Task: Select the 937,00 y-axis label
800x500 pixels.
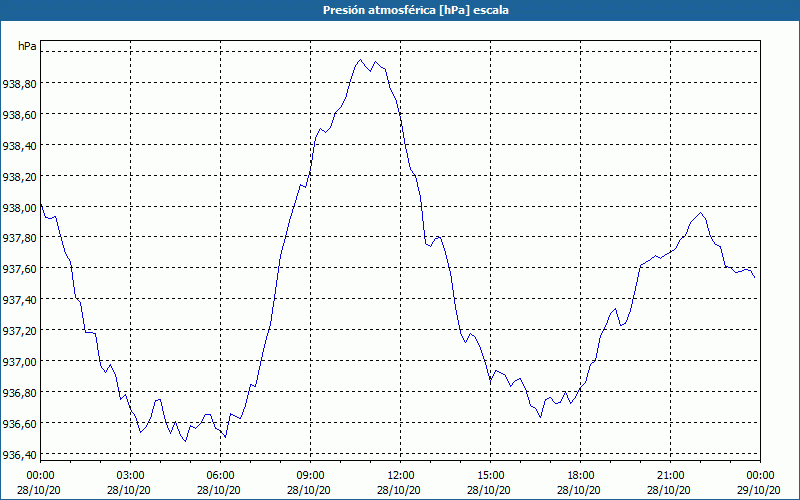Action: [19, 362]
